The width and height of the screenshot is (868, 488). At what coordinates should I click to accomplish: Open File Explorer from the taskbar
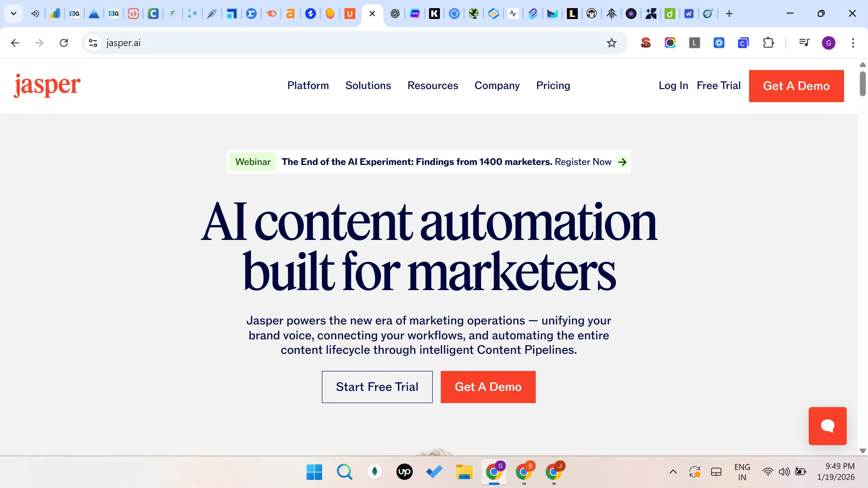[464, 472]
